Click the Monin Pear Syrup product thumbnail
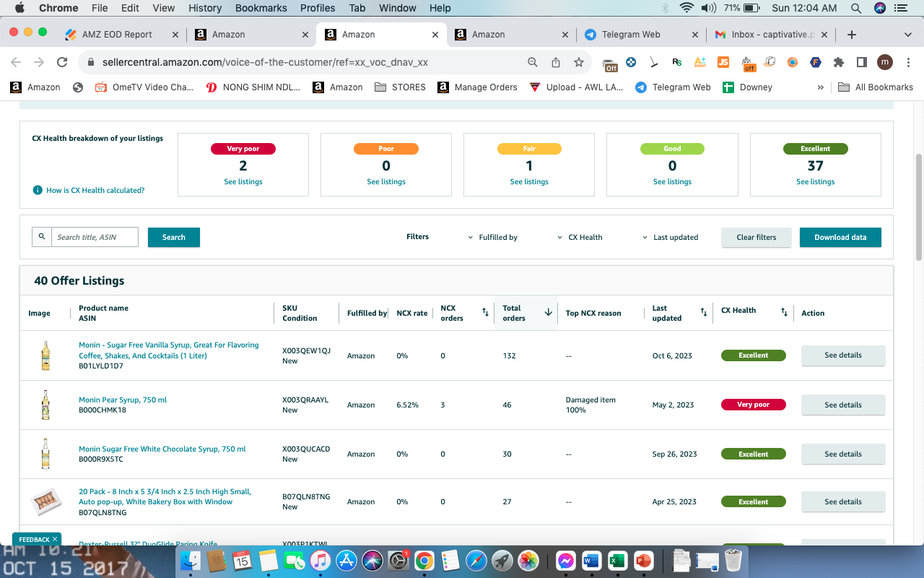Image resolution: width=924 pixels, height=578 pixels. [x=45, y=405]
